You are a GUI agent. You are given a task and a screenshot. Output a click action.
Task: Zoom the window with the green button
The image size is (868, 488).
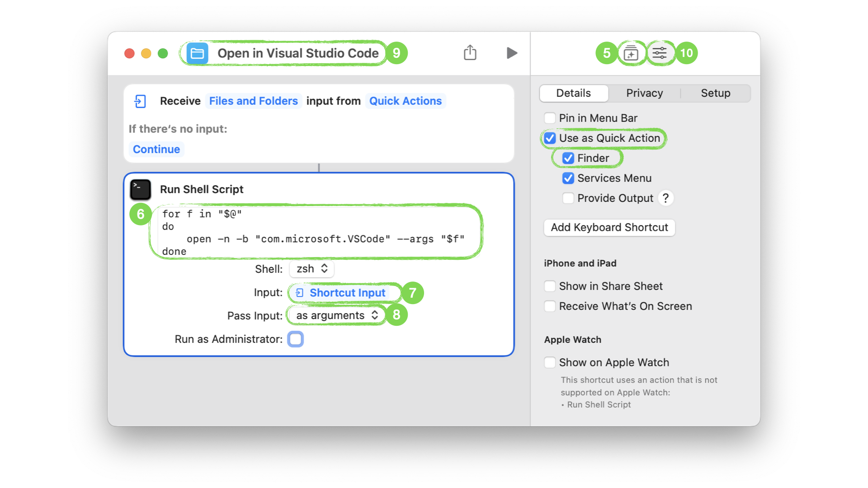(x=163, y=53)
